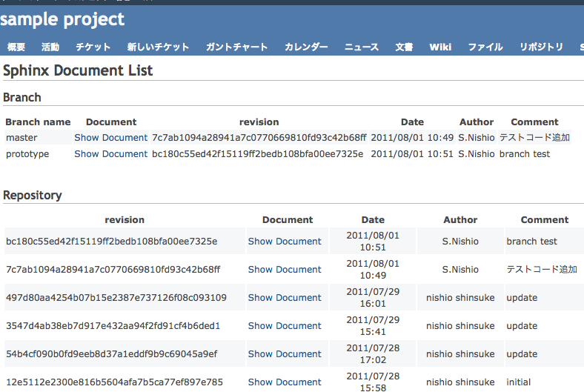Click date 2011/07/28 17:02
This screenshot has height=392, width=584.
coord(373,354)
